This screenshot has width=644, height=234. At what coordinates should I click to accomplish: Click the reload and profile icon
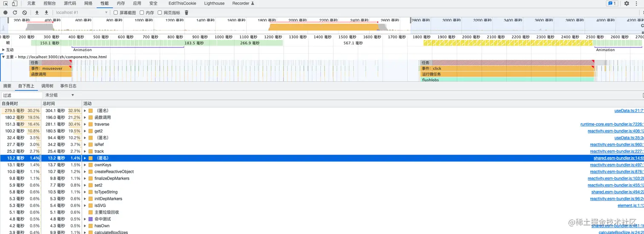click(15, 13)
